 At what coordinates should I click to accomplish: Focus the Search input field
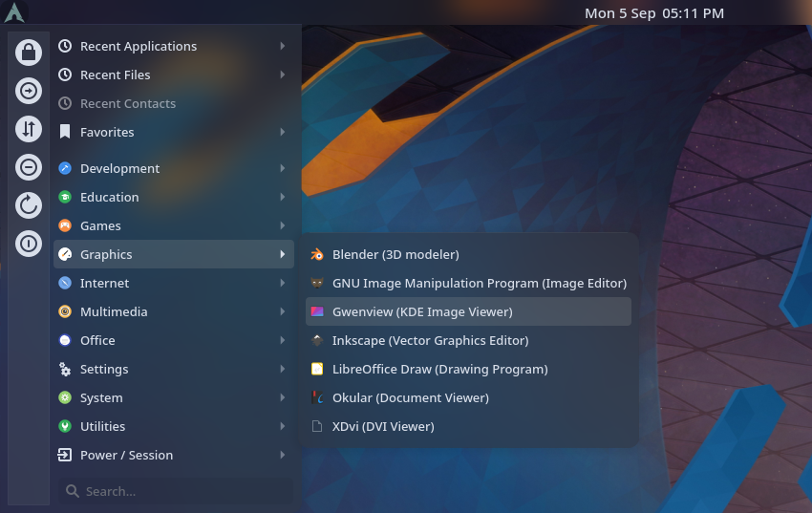click(176, 491)
